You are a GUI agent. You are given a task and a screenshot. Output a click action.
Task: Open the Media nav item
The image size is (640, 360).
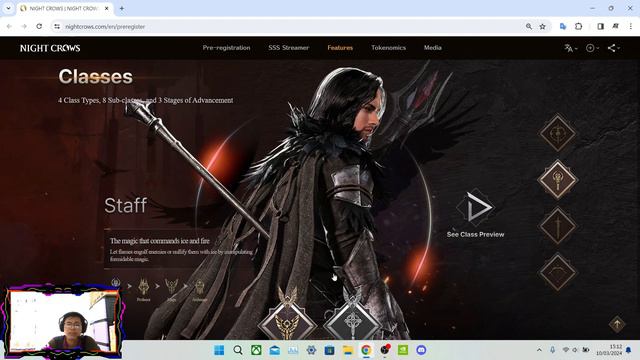pyautogui.click(x=433, y=48)
